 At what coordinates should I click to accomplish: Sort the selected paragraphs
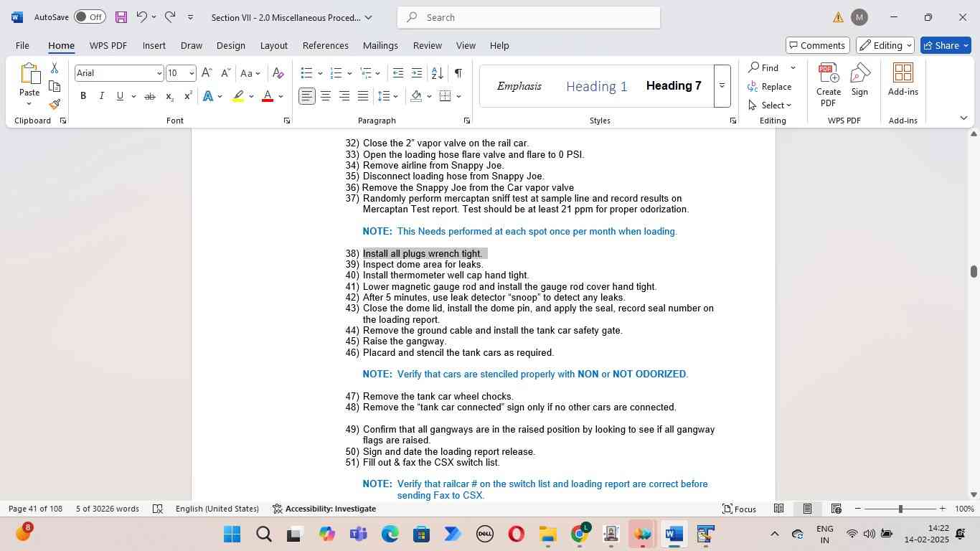pos(437,73)
